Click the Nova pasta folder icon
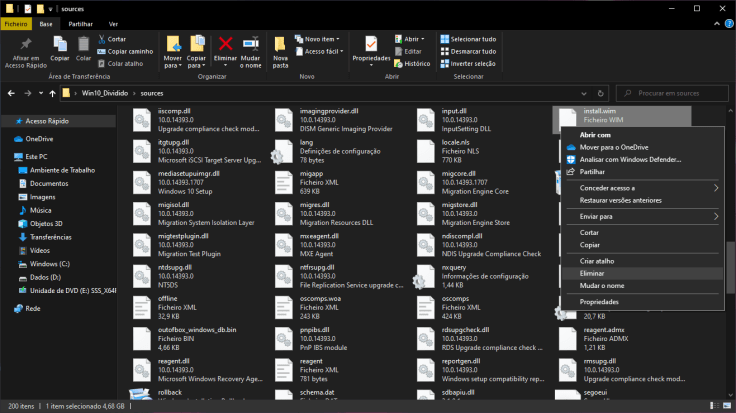Screen dimensions: 736x413 click(x=280, y=44)
